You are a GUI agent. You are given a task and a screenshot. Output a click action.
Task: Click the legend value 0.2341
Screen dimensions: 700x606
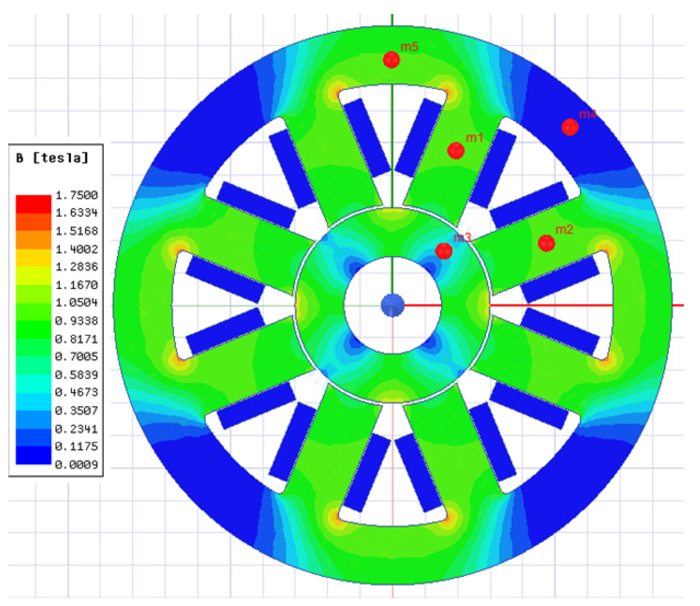click(77, 428)
